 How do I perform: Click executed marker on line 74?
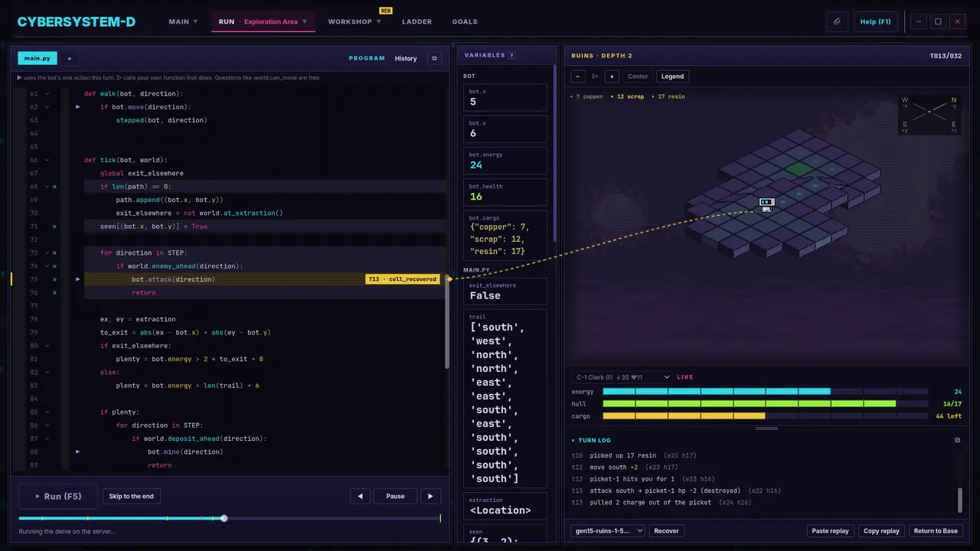(x=54, y=266)
